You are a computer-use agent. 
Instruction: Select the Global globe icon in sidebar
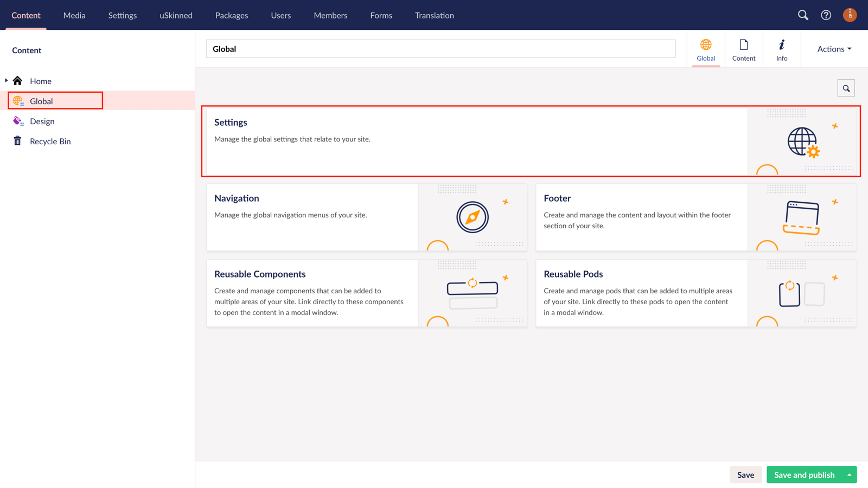tap(18, 100)
